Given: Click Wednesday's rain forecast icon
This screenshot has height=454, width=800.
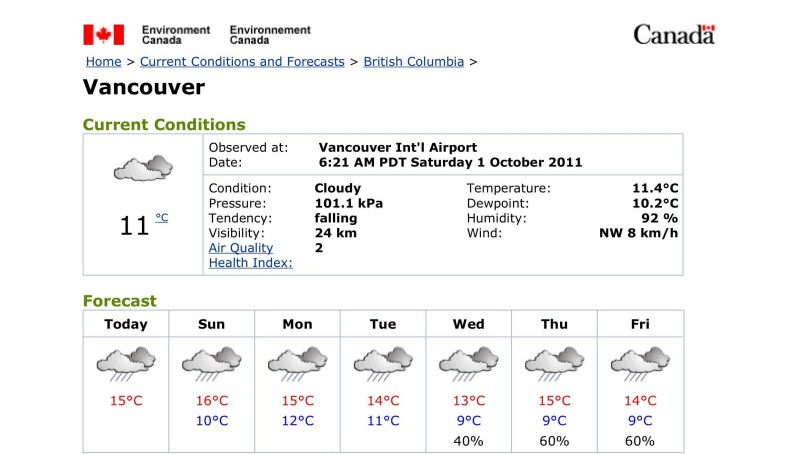Looking at the screenshot, I should (469, 362).
